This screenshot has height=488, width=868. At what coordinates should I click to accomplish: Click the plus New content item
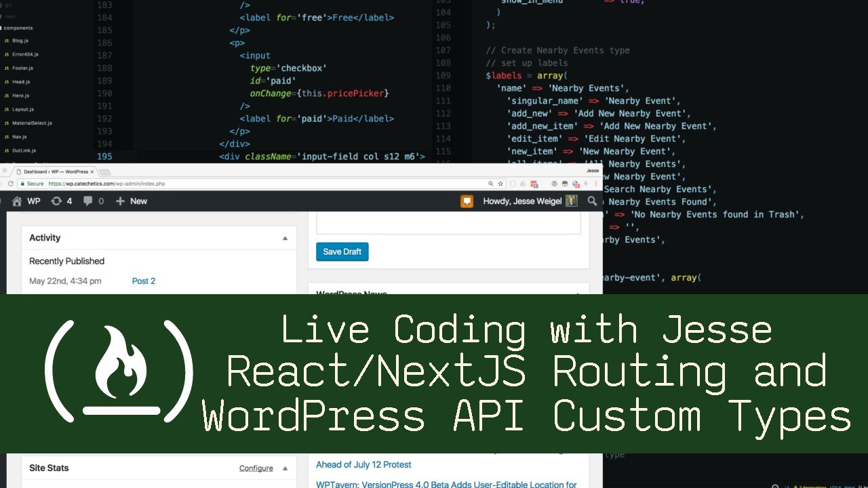tap(132, 201)
